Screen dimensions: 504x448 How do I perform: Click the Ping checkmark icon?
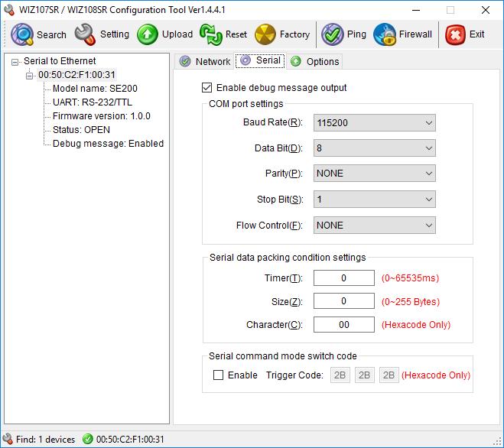click(x=333, y=34)
